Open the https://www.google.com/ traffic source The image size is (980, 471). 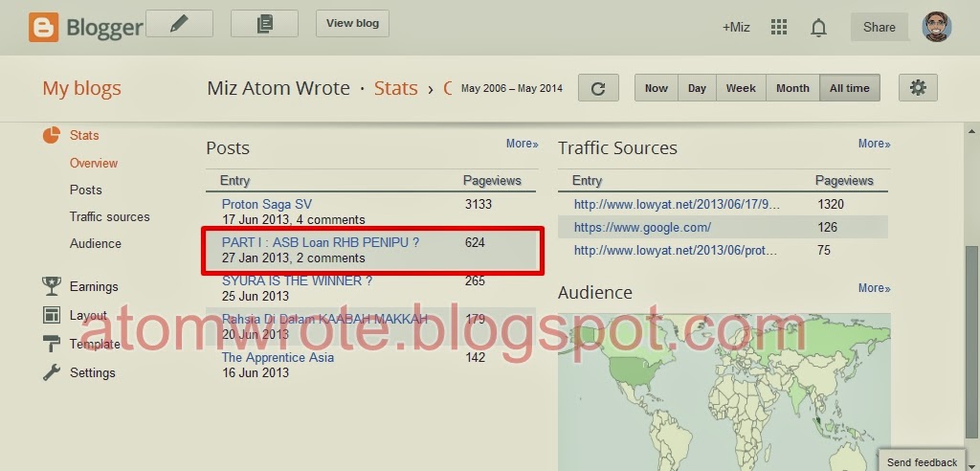tap(642, 228)
